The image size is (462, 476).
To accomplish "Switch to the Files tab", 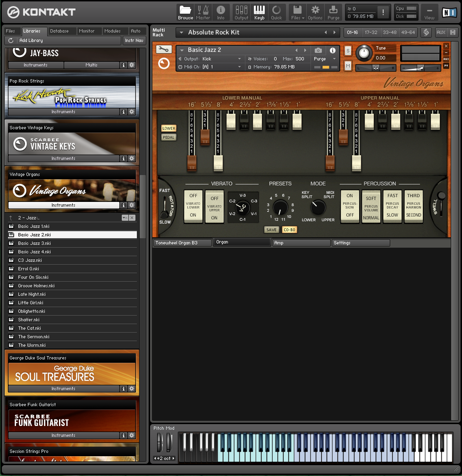I will coord(10,31).
